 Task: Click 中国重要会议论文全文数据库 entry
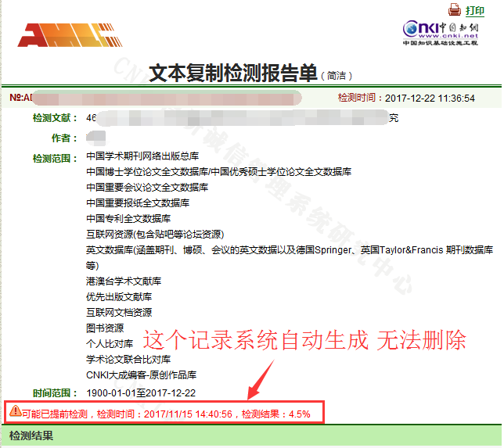147,188
